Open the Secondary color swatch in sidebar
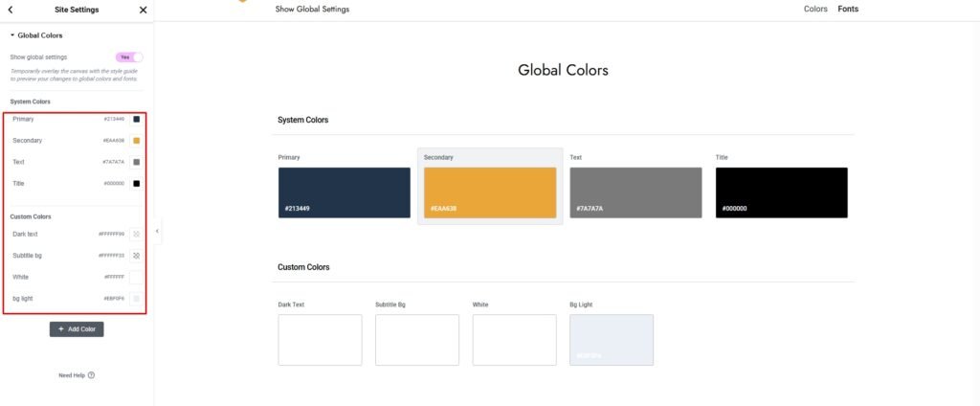Screen dimensions: 980x406 click(x=136, y=141)
